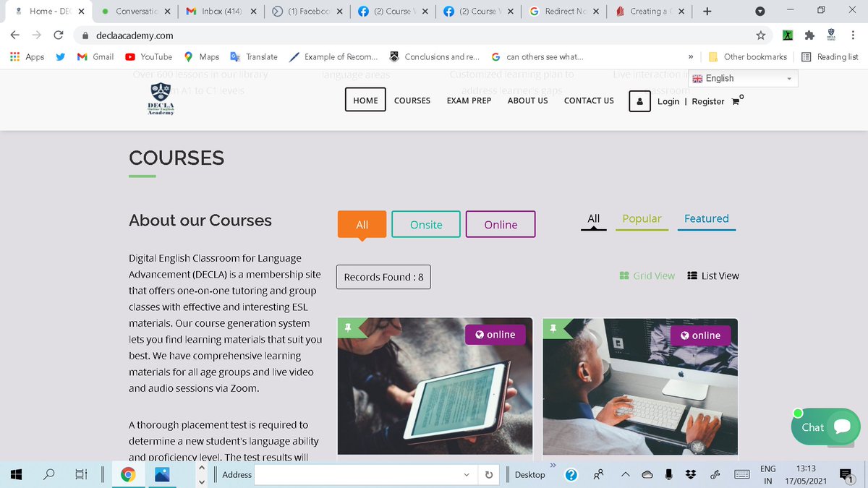Open the green Chat widget

click(x=825, y=427)
